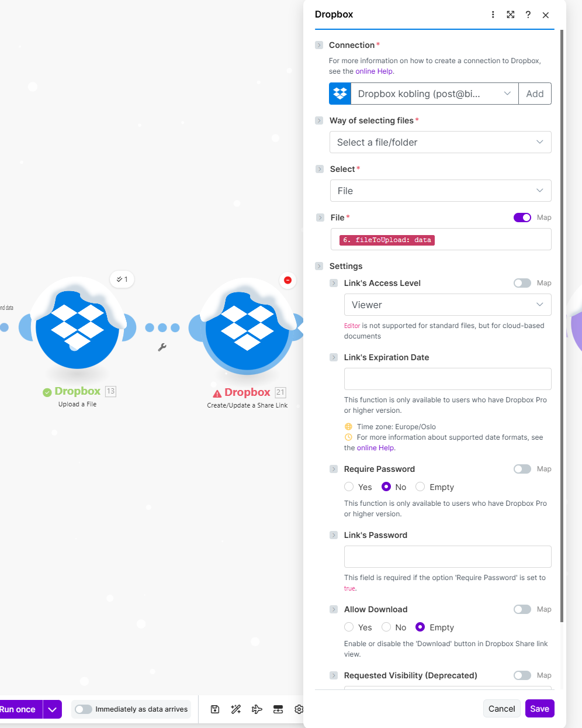Viewport: 582px width, 728px height.
Task: Click the red warning triangle beside Dropbox 21
Action: 217,393
